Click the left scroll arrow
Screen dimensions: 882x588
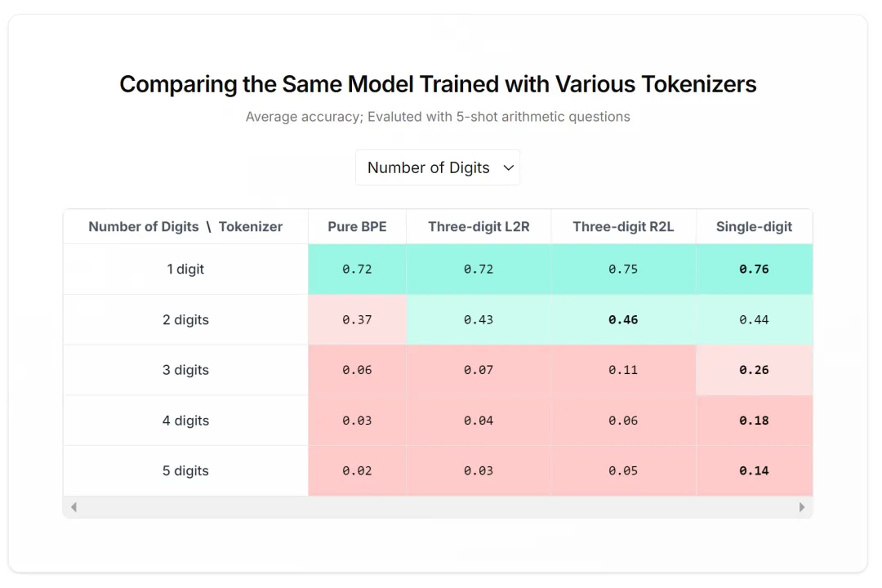click(73, 507)
